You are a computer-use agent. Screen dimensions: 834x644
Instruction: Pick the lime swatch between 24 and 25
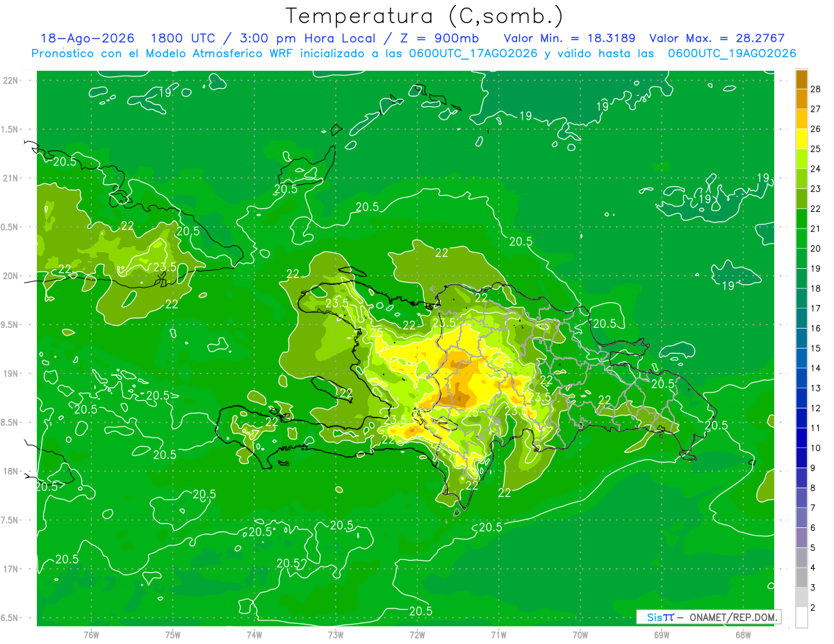coord(801,158)
